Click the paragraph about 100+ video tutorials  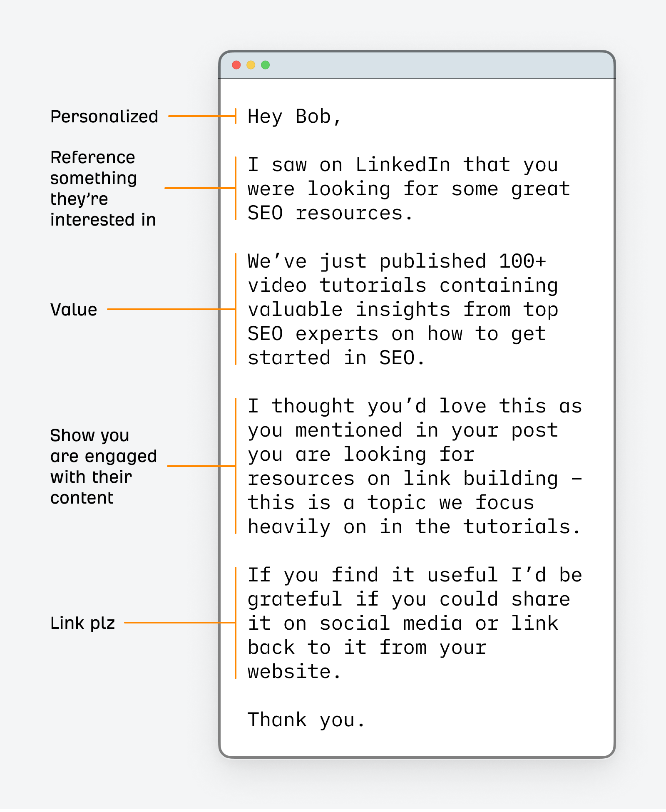point(403,310)
